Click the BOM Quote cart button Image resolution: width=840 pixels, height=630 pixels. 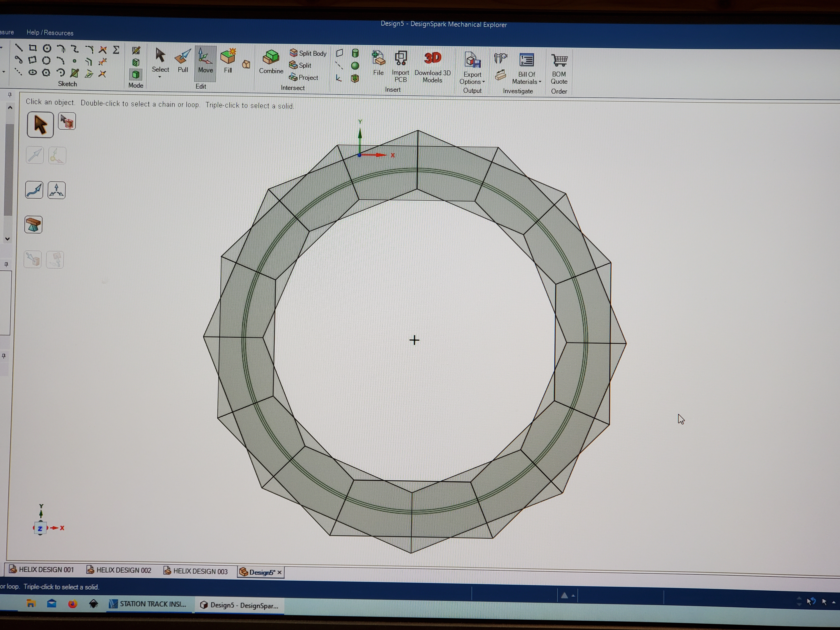(559, 69)
